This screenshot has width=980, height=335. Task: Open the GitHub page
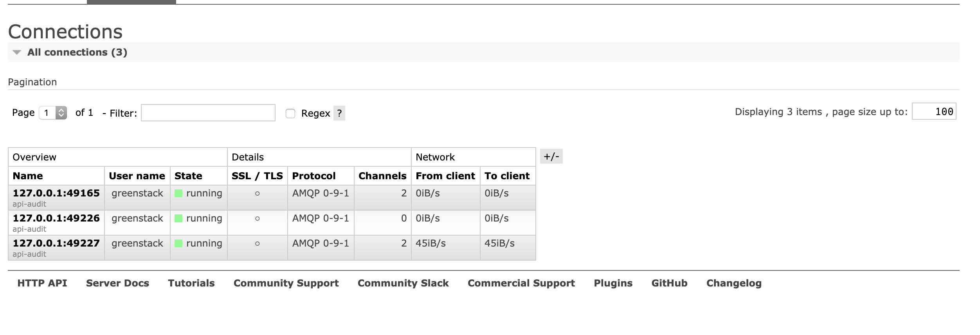tap(669, 283)
